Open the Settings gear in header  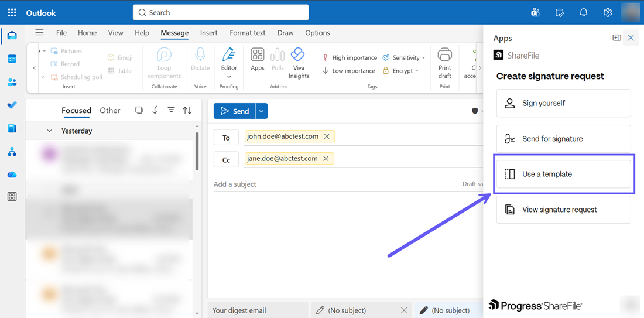(x=608, y=12)
